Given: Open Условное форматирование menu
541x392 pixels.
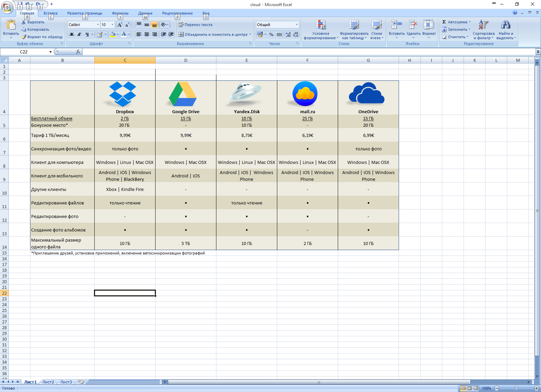Looking at the screenshot, I should pos(321,30).
